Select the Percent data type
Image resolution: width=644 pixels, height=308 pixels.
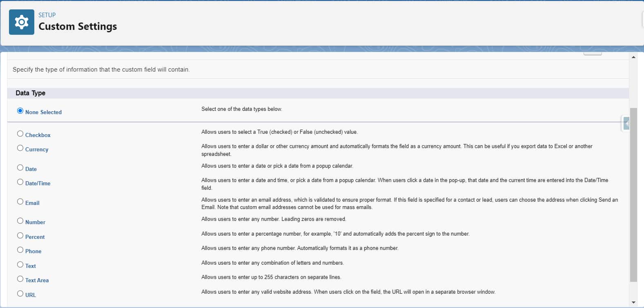point(20,236)
